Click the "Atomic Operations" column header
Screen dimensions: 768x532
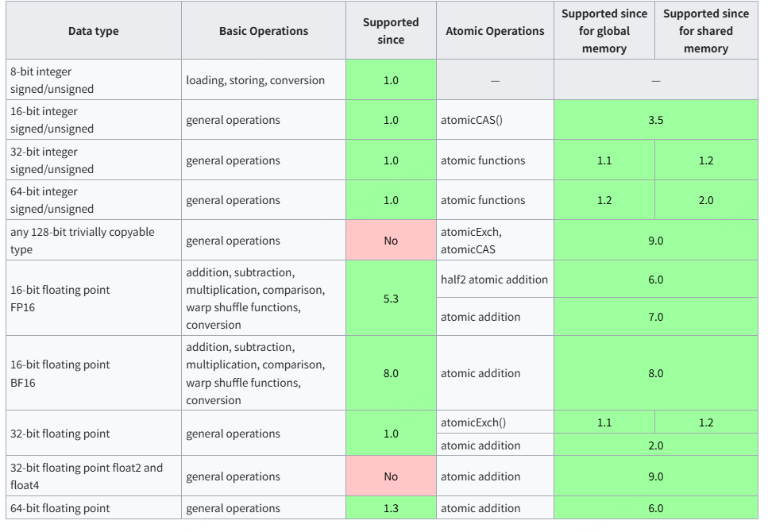click(495, 31)
